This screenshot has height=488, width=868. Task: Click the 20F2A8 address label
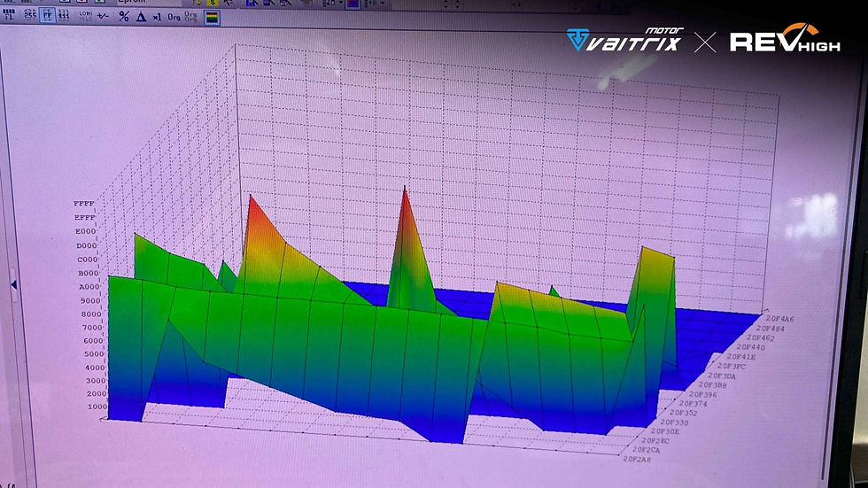(x=637, y=459)
